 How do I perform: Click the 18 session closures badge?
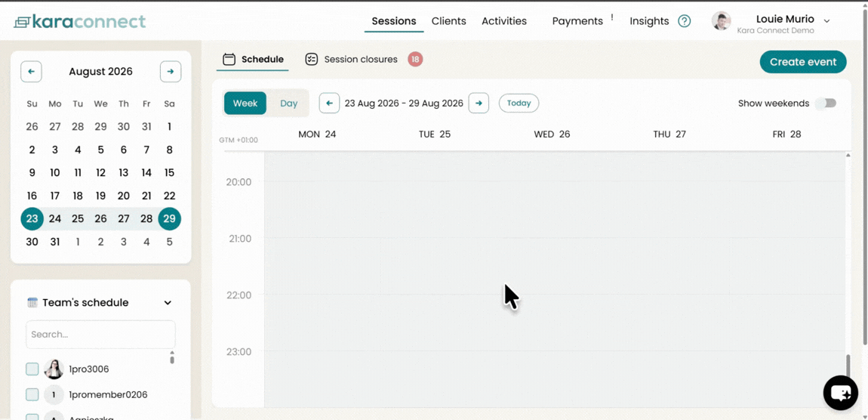pos(415,59)
